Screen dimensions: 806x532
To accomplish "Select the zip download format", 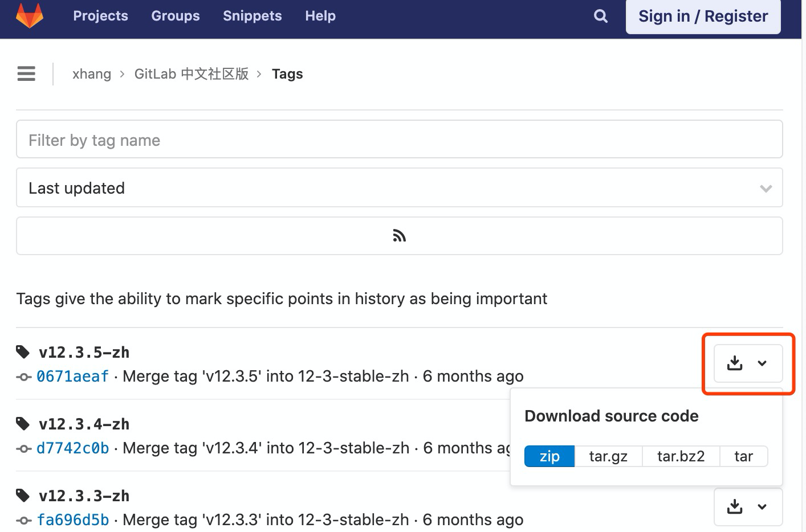I will pos(549,456).
